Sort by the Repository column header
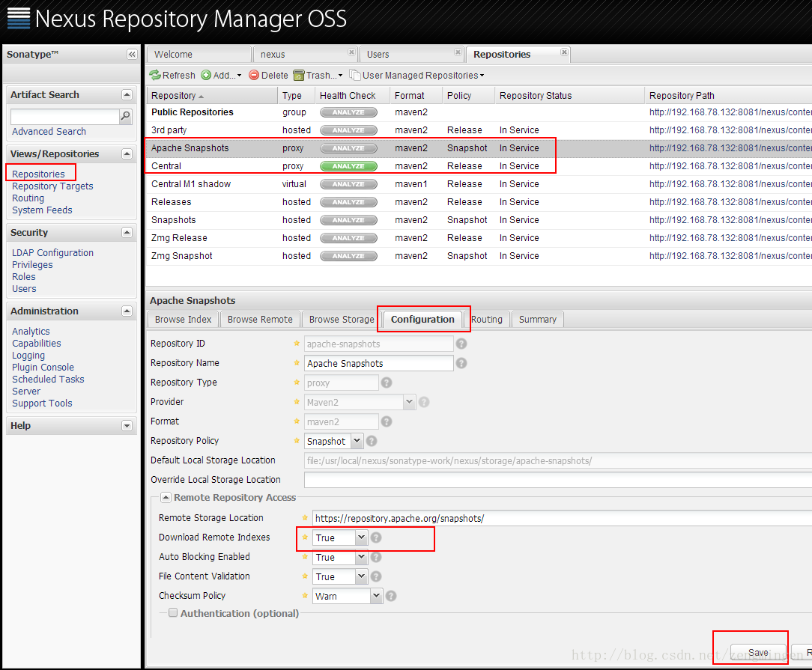The width and height of the screenshot is (812, 670). pos(212,96)
